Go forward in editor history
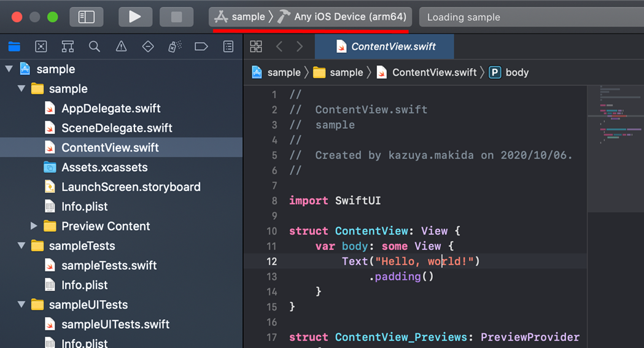 coord(300,47)
